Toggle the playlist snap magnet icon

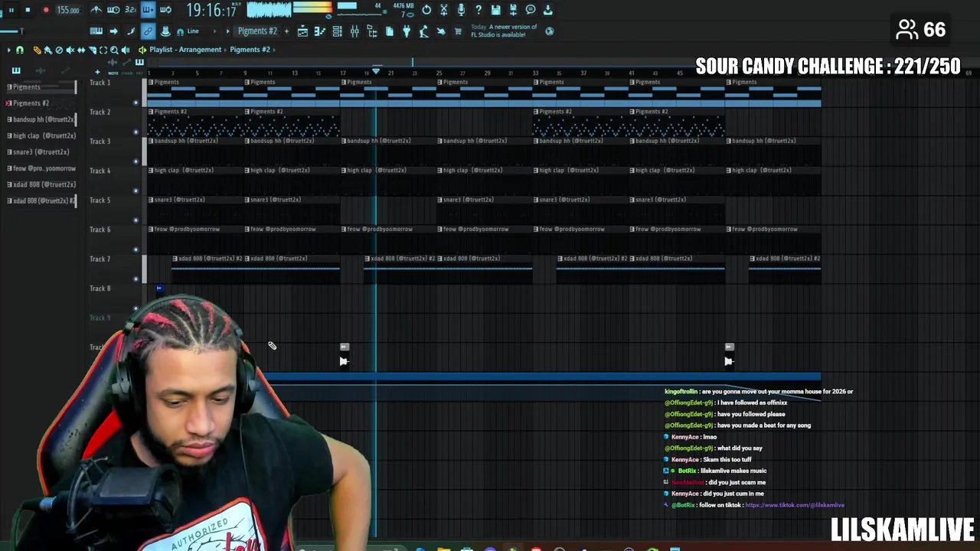click(x=20, y=50)
